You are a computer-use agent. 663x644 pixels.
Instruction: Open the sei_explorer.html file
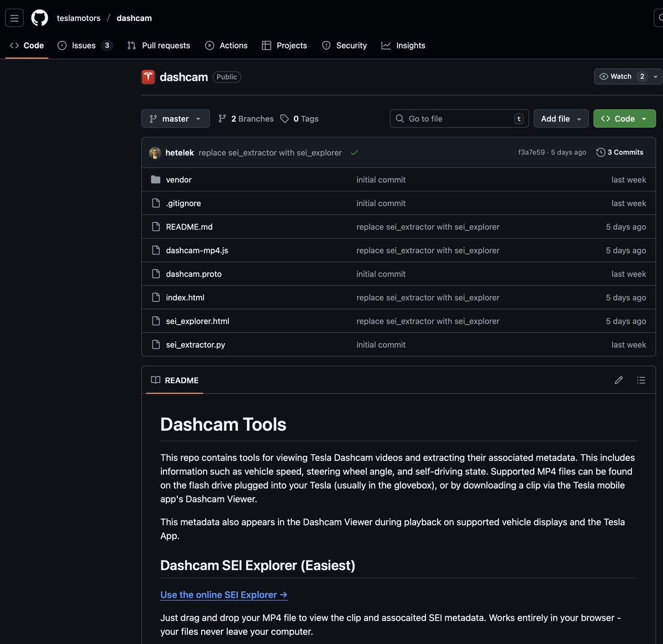tap(197, 321)
